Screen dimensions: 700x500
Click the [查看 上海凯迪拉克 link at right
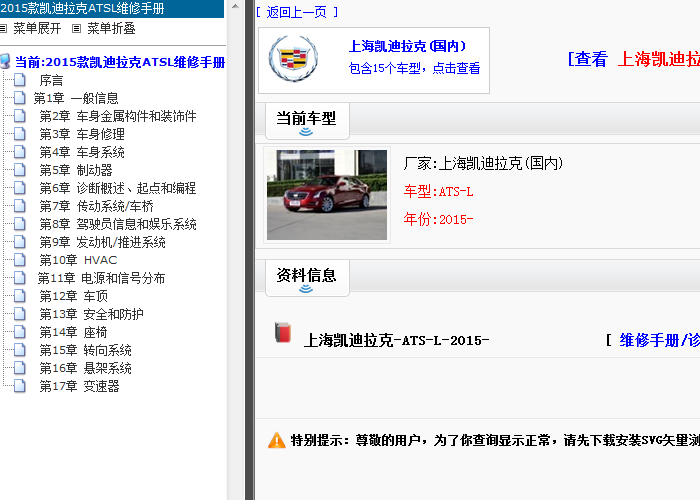tap(633, 59)
